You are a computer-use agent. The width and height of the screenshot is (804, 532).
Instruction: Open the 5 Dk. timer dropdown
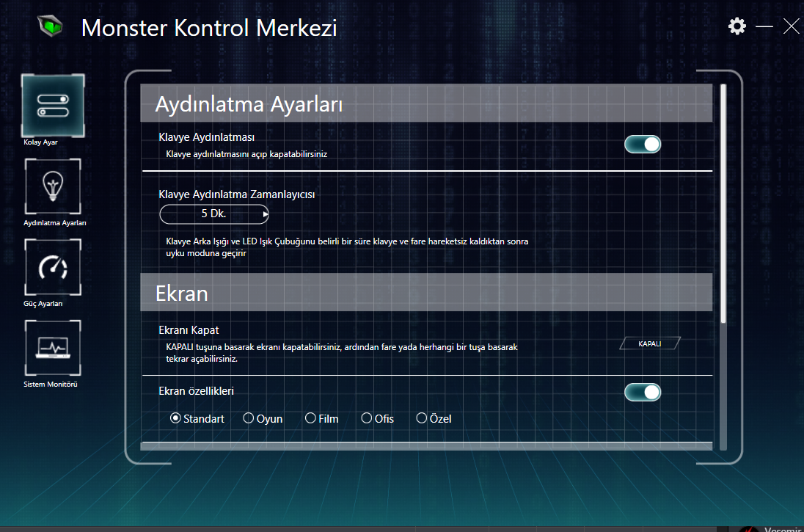coord(213,214)
